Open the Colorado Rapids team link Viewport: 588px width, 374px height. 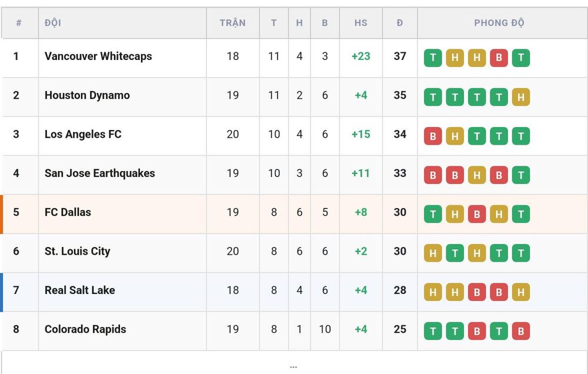pos(85,329)
